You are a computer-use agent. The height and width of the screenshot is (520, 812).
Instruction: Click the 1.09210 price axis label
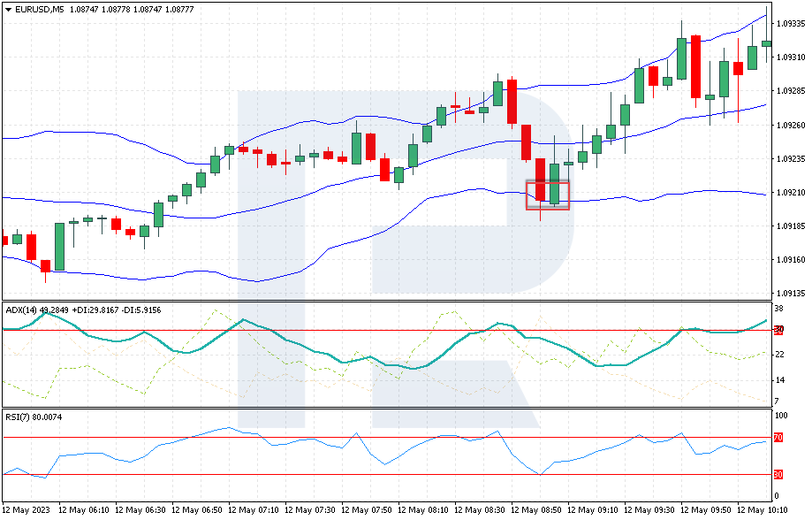click(790, 192)
